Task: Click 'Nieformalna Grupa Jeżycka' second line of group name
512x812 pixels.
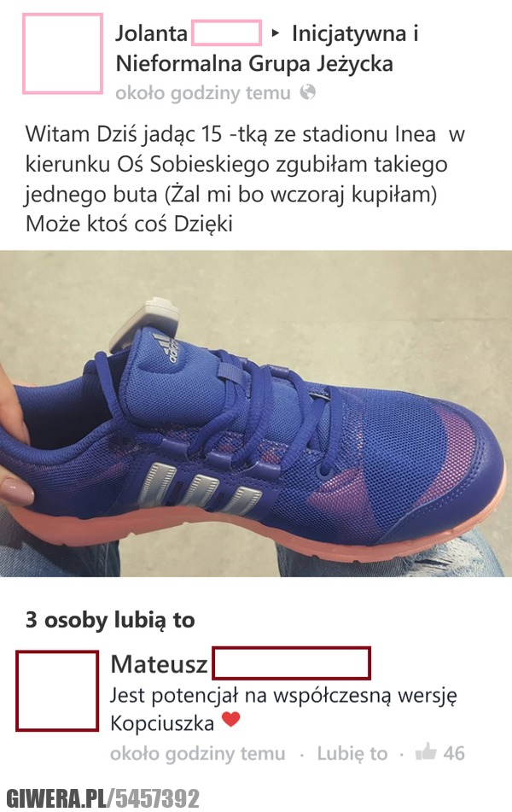Action: (x=254, y=64)
